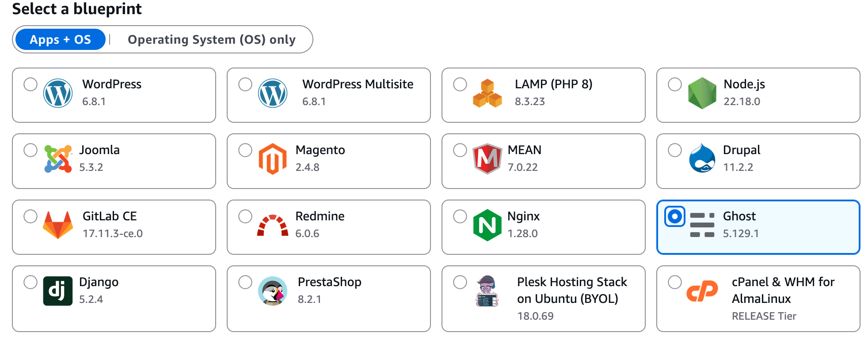Click the Redmine red arch icon
The height and width of the screenshot is (340, 868).
[x=273, y=225]
